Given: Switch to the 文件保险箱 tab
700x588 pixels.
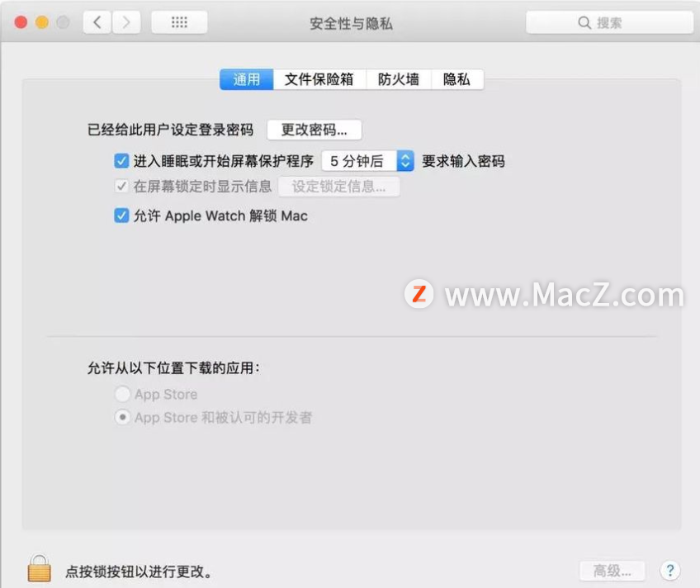Looking at the screenshot, I should click(319, 79).
